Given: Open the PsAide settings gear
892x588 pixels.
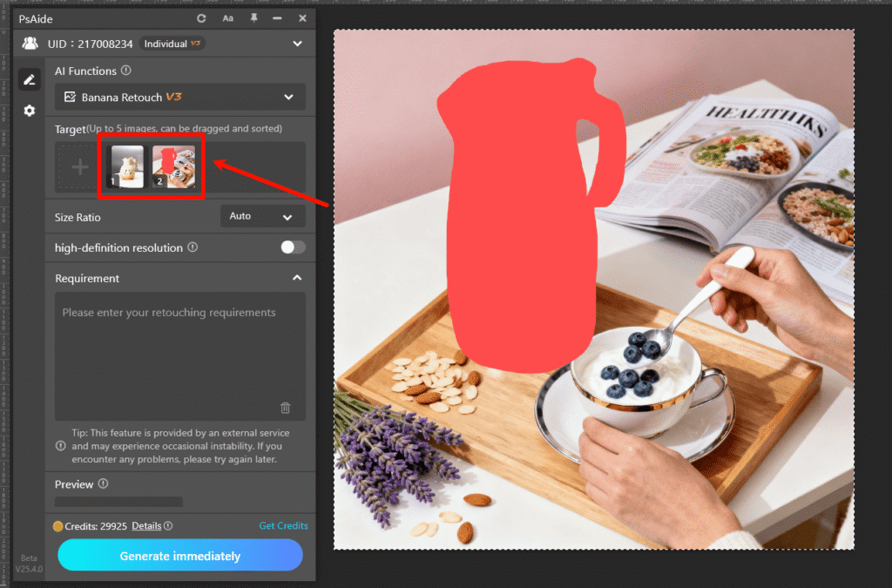Looking at the screenshot, I should (29, 111).
